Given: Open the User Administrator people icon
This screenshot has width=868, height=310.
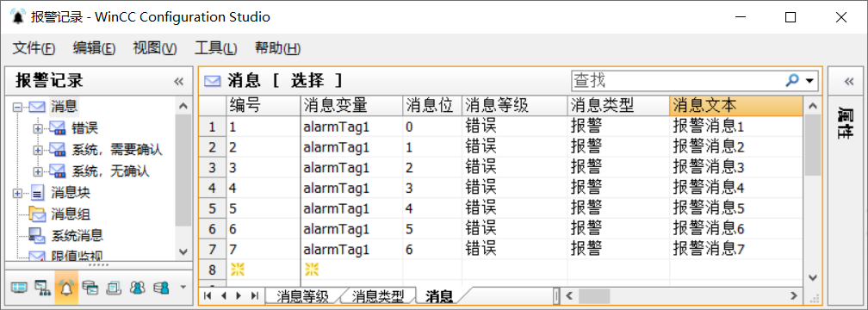Looking at the screenshot, I should [x=138, y=288].
